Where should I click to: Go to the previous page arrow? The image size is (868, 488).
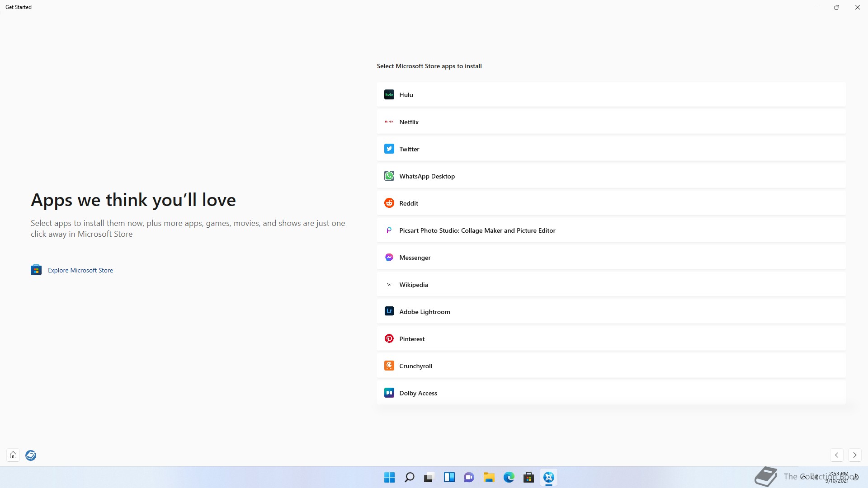pos(837,455)
